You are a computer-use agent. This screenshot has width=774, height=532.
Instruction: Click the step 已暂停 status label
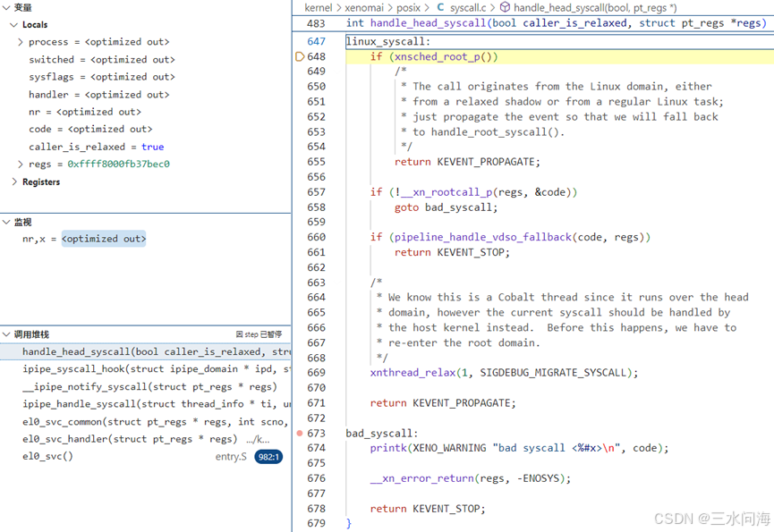point(259,334)
